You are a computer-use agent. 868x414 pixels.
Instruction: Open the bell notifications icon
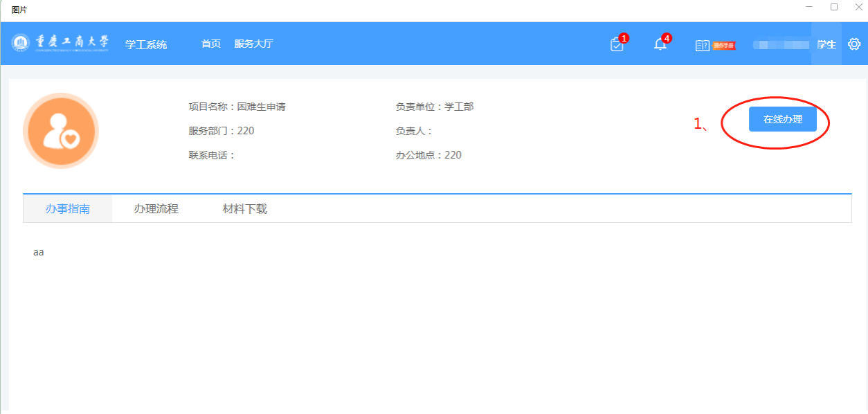660,44
